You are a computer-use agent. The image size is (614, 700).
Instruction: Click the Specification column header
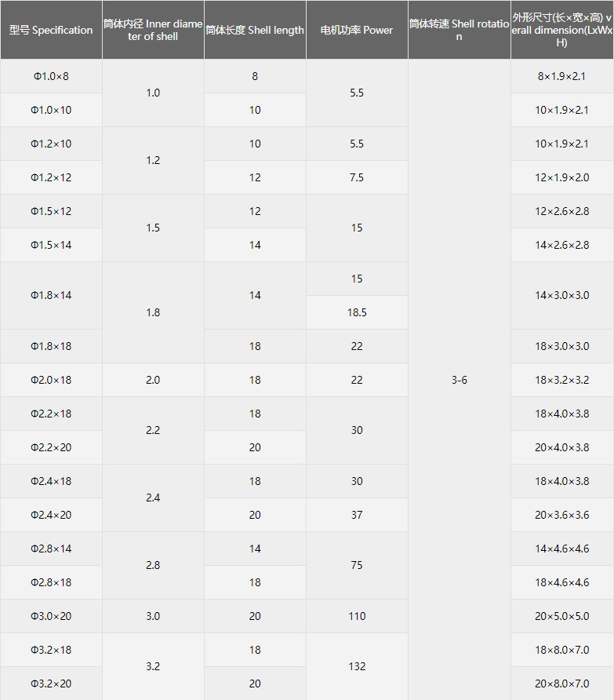[x=51, y=30]
